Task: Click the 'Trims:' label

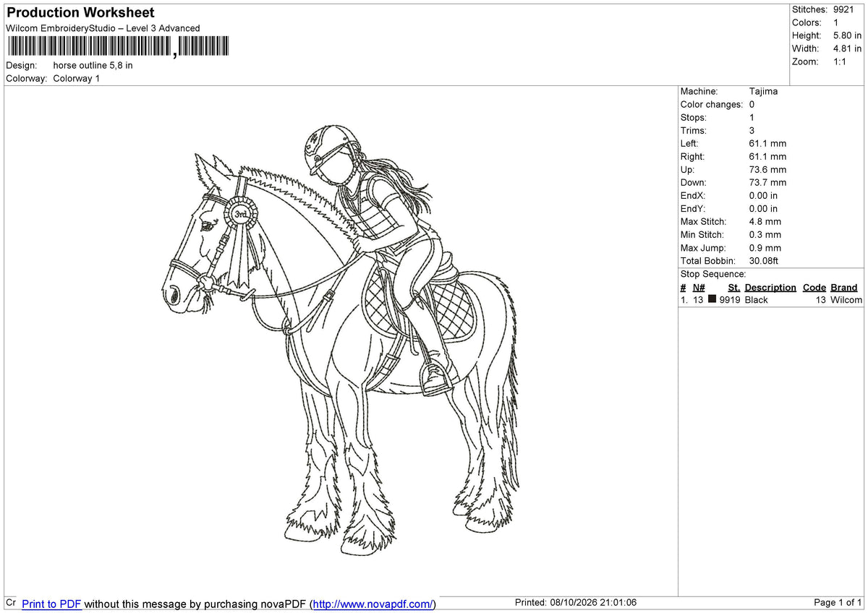Action: click(x=694, y=130)
